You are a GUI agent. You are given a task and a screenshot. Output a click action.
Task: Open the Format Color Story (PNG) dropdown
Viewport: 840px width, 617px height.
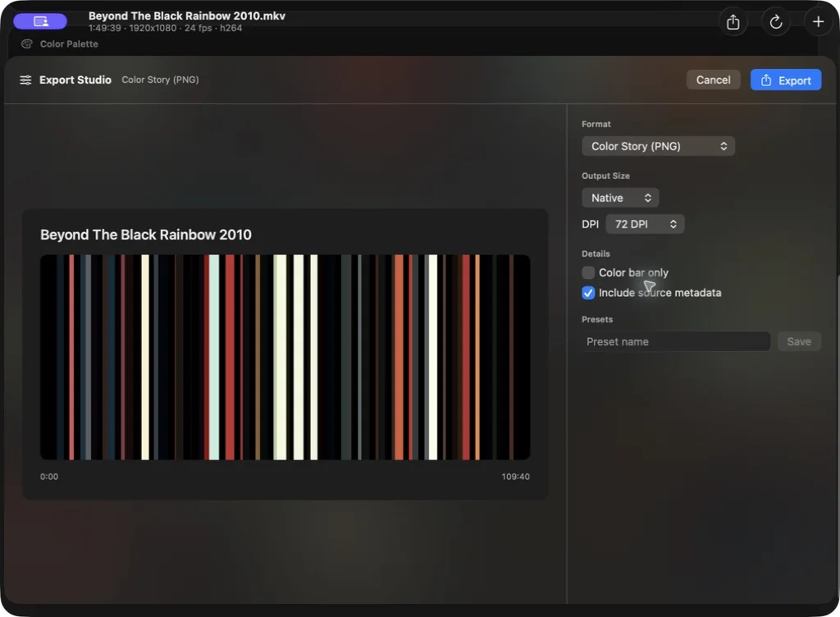point(658,146)
